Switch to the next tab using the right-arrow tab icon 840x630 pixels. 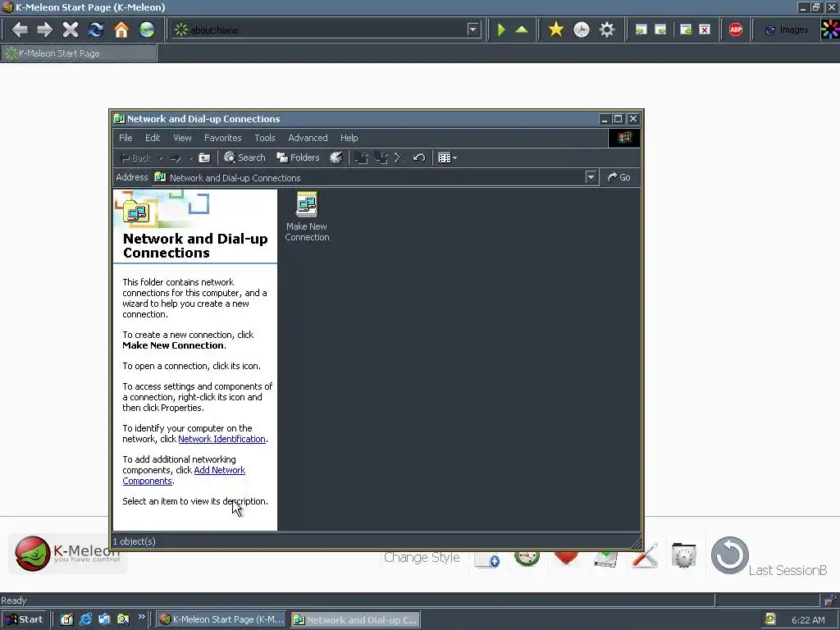click(661, 30)
